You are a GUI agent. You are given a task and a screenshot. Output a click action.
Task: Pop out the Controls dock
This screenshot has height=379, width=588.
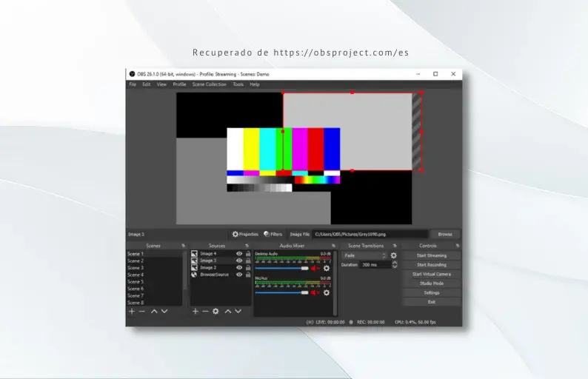click(458, 246)
